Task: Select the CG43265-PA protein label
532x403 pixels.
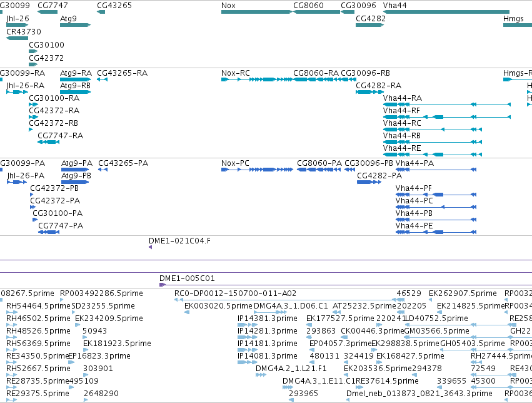Action: coord(123,163)
